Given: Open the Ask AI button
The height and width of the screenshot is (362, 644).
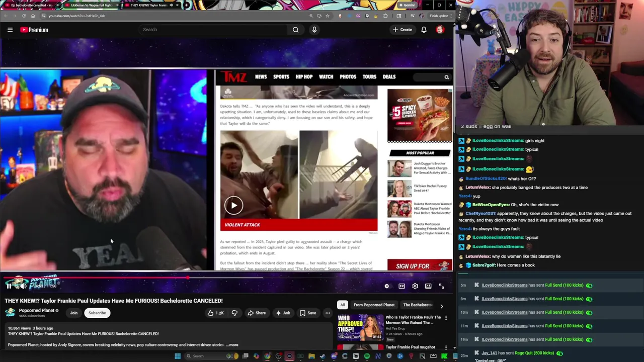Looking at the screenshot, I should [282, 313].
